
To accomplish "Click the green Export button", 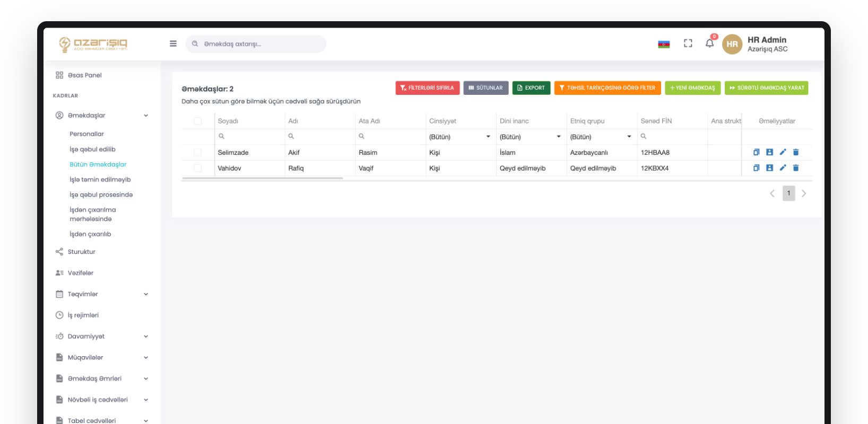I will point(531,88).
